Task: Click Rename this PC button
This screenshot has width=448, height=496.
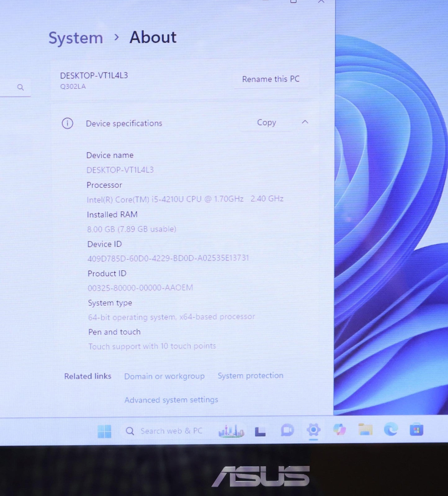Action: point(271,79)
